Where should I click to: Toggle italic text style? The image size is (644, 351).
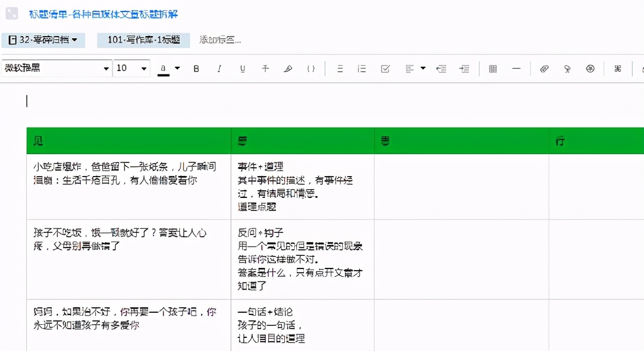click(219, 69)
